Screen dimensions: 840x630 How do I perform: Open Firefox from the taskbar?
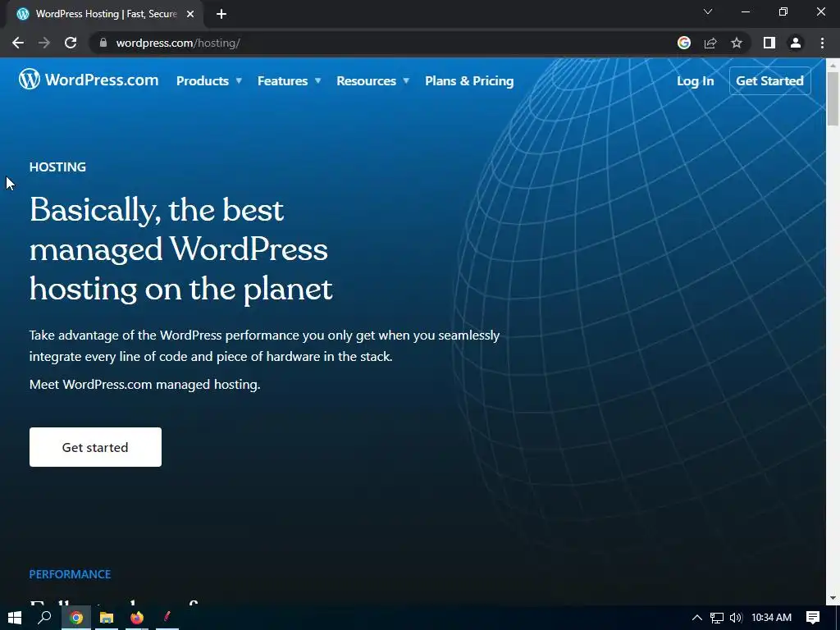(x=137, y=618)
